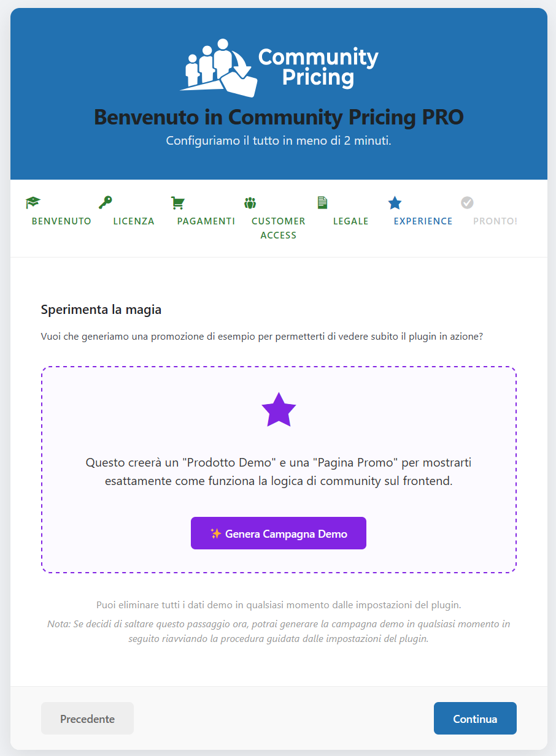
Task: Select the EXPERIENCE step label
Action: [423, 221]
